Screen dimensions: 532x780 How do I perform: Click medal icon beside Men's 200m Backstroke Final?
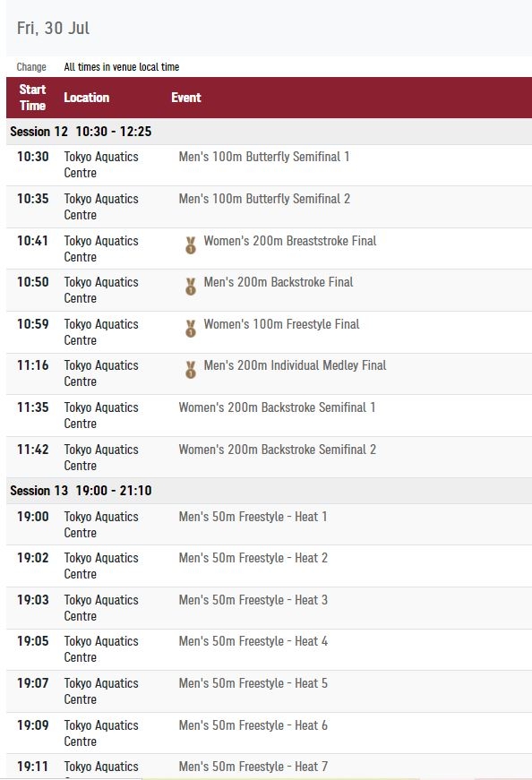[x=191, y=287]
